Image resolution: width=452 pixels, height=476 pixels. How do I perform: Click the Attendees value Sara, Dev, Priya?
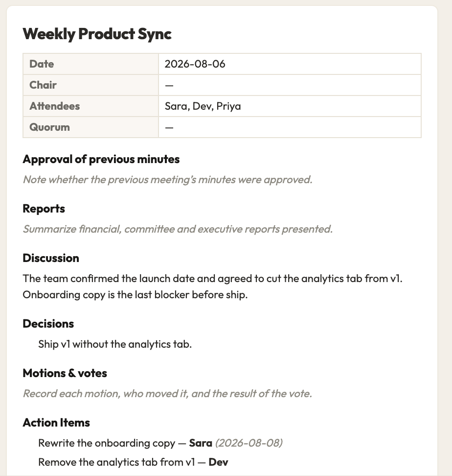coord(203,106)
